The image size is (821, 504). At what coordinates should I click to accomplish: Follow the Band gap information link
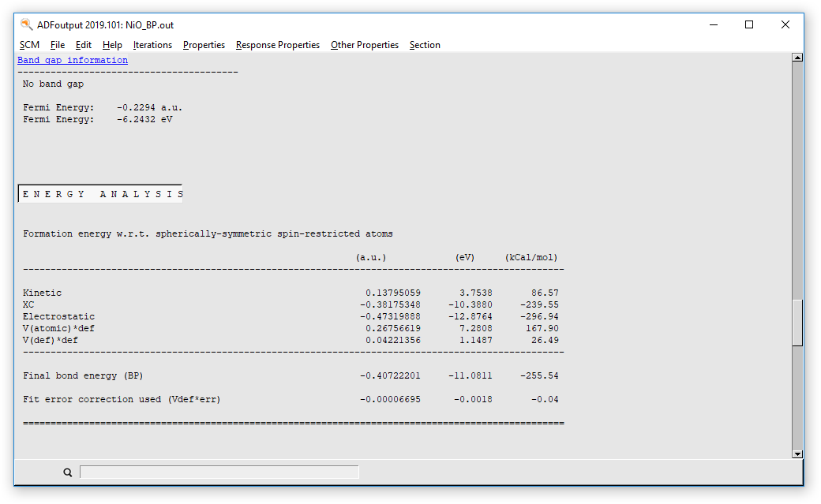coord(73,60)
